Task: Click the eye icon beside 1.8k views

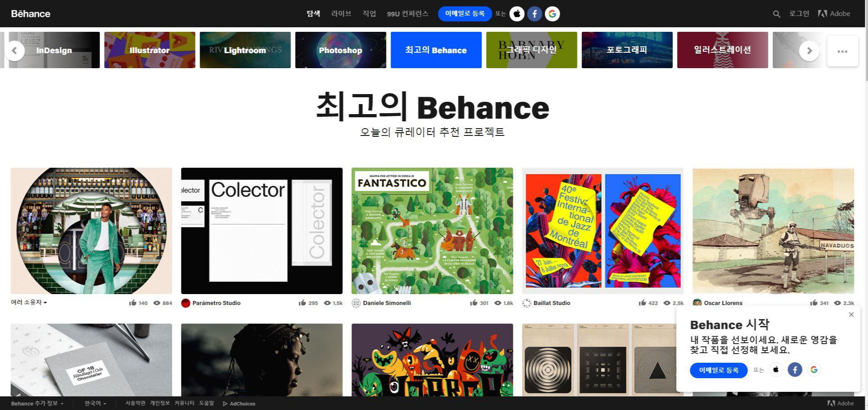Action: coord(498,303)
